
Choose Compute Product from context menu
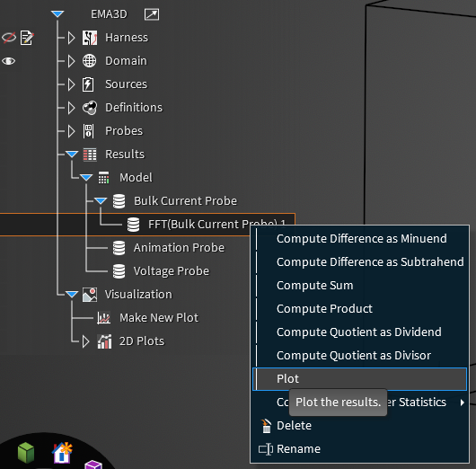359,309
